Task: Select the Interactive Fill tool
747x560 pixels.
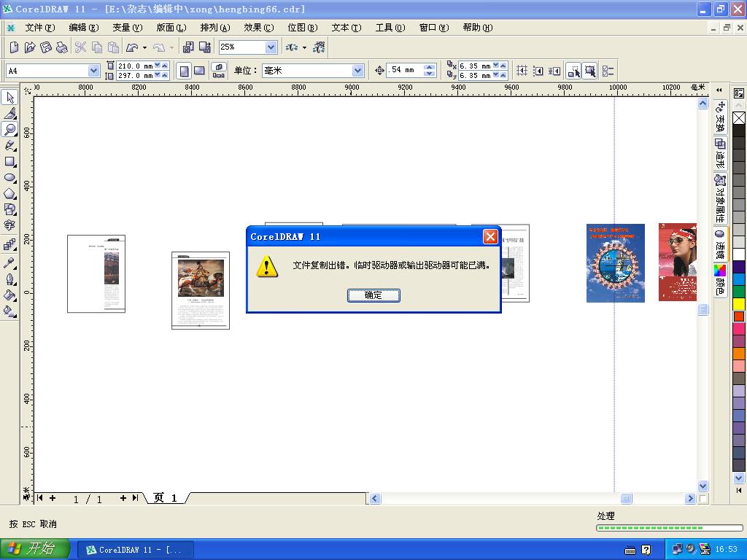Action: 9,311
